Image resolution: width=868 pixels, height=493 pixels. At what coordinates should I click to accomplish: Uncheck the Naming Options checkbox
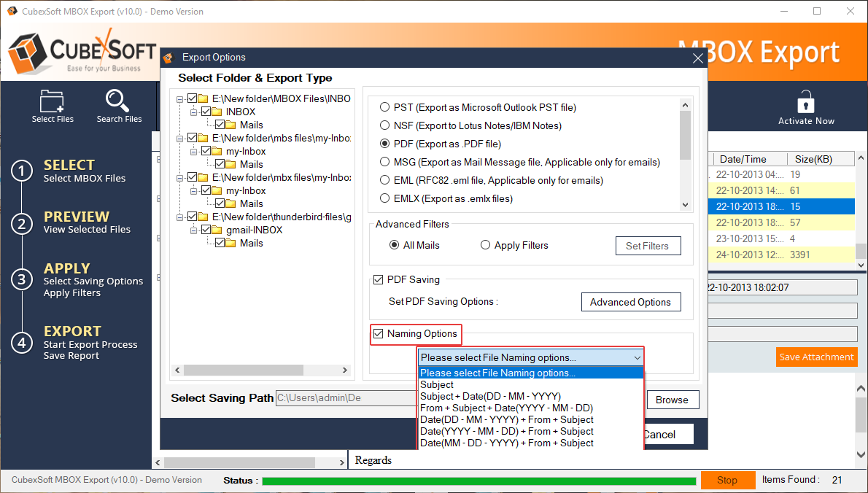tap(379, 334)
